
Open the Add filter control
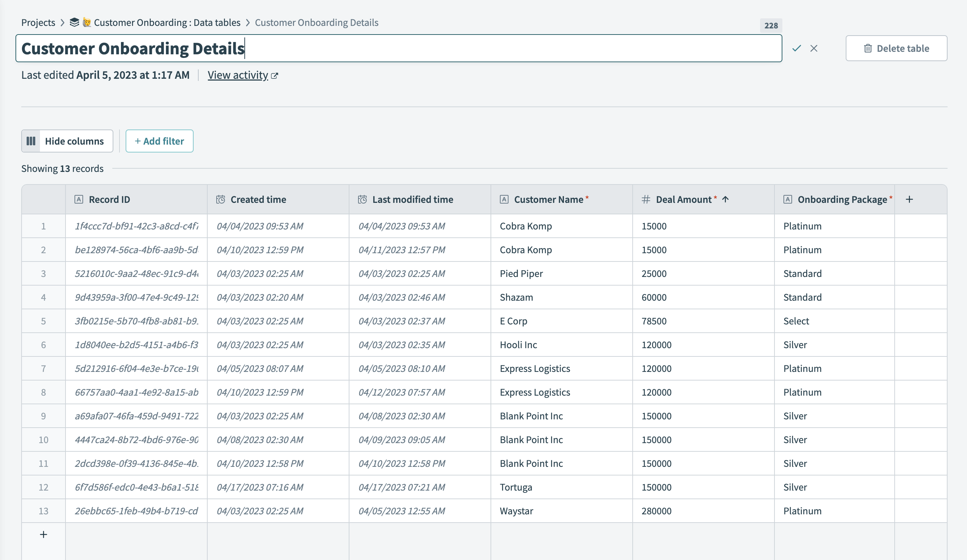(x=159, y=141)
